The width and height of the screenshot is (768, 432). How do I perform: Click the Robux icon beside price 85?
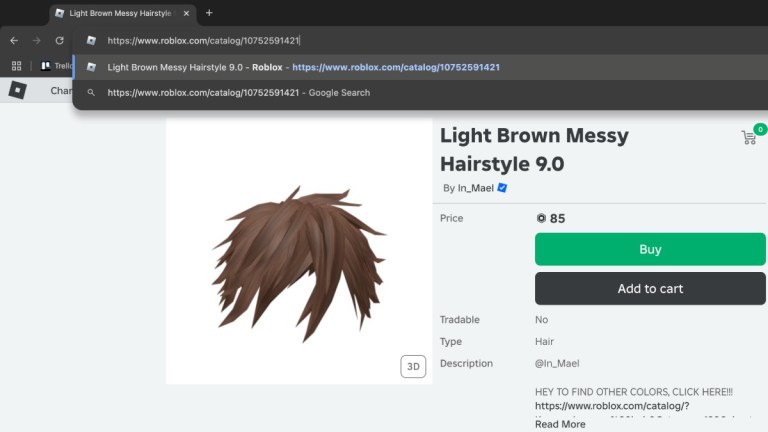[541, 218]
